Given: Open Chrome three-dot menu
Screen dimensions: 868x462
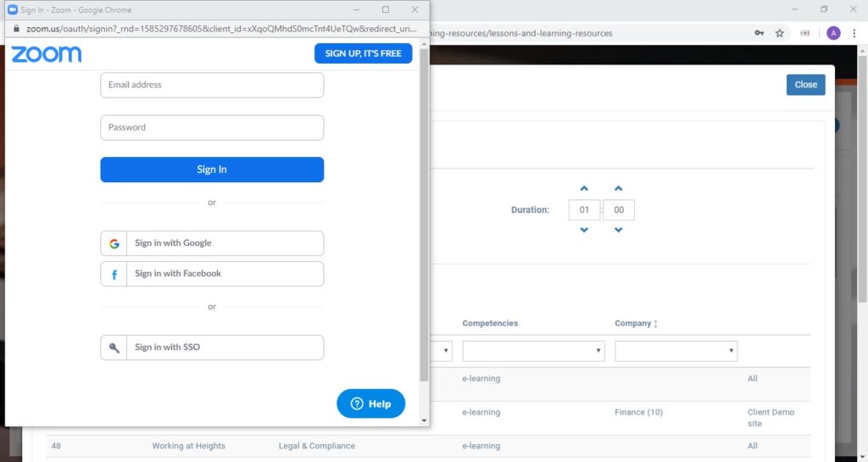Looking at the screenshot, I should click(x=854, y=33).
